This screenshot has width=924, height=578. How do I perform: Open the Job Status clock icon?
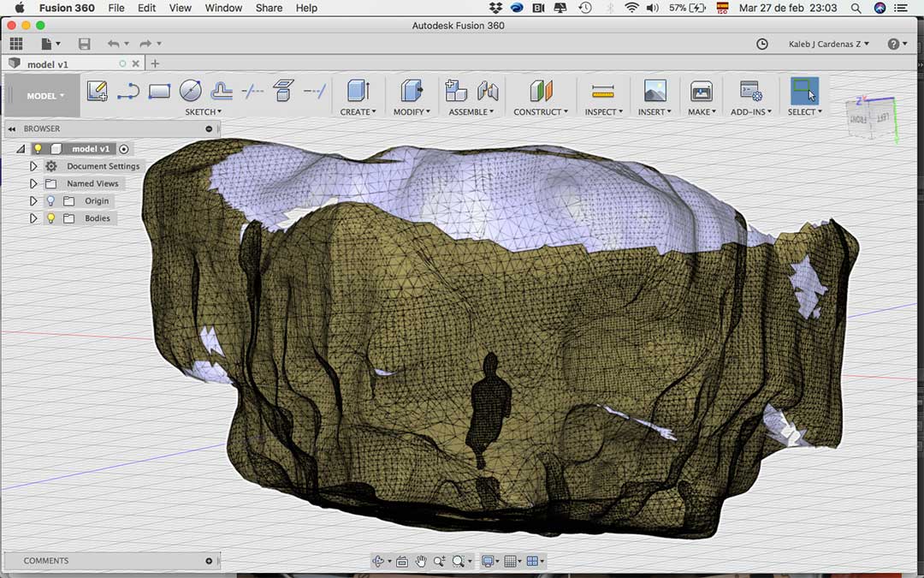click(762, 44)
